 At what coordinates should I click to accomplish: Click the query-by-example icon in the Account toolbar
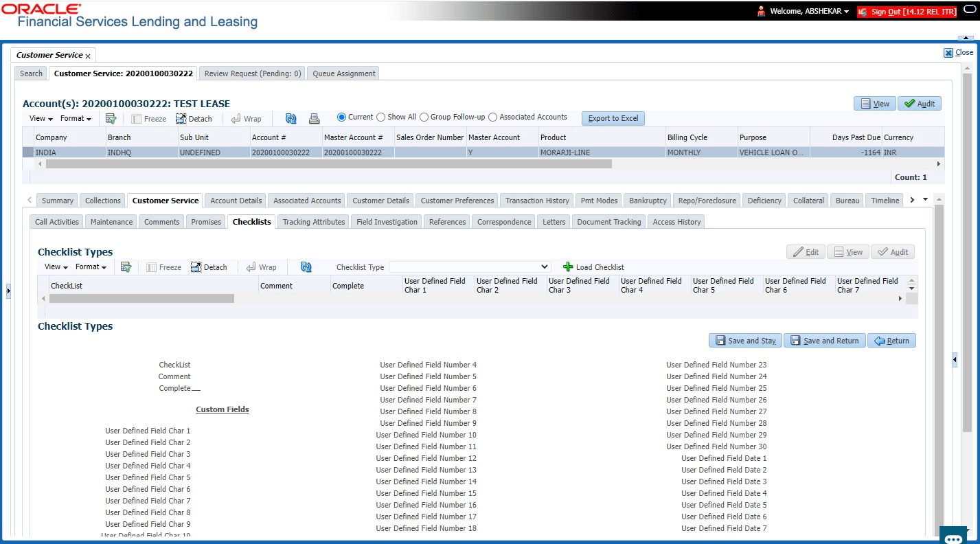pyautogui.click(x=111, y=119)
